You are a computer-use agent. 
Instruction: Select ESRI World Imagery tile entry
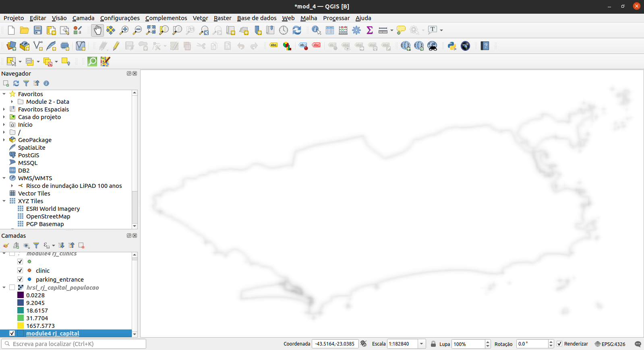(x=53, y=208)
